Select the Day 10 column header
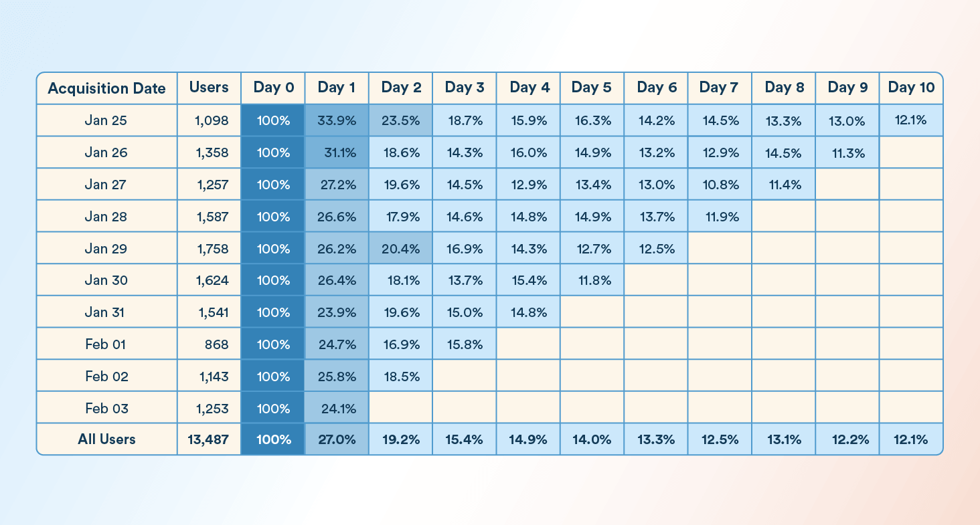980x525 pixels. point(911,88)
